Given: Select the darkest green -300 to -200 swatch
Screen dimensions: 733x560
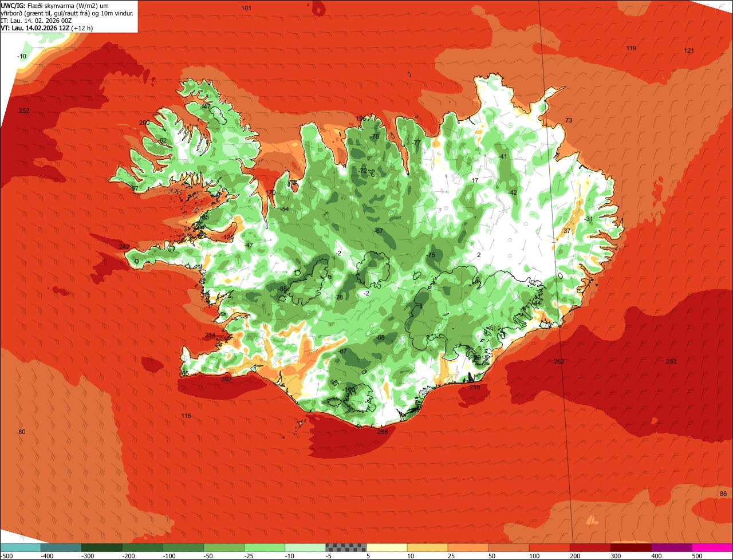Looking at the screenshot, I should click(x=102, y=547).
